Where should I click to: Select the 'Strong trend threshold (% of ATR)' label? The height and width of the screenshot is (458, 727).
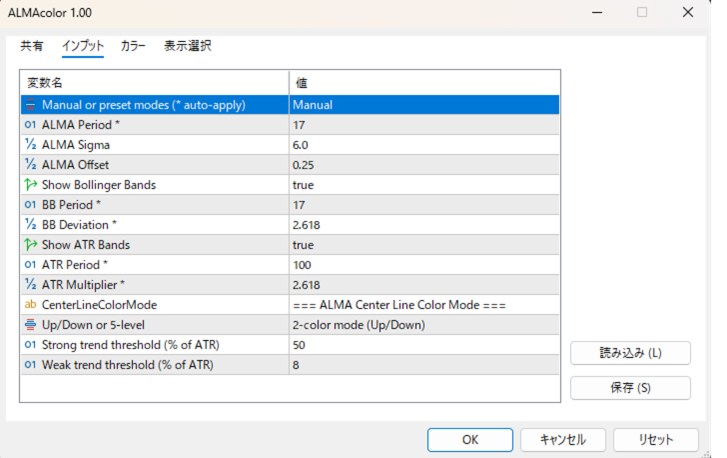130,344
